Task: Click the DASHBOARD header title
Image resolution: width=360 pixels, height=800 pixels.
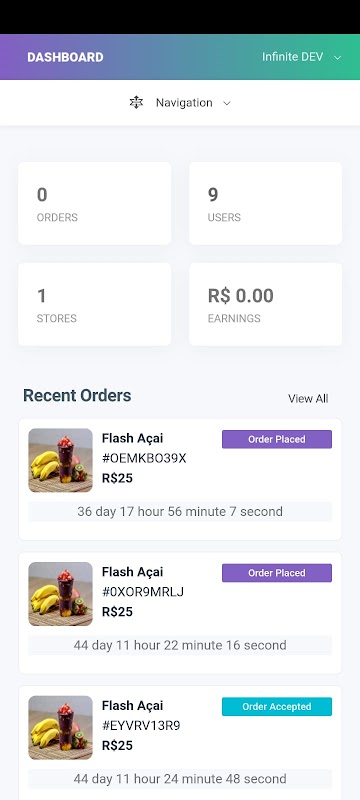Action: point(65,57)
